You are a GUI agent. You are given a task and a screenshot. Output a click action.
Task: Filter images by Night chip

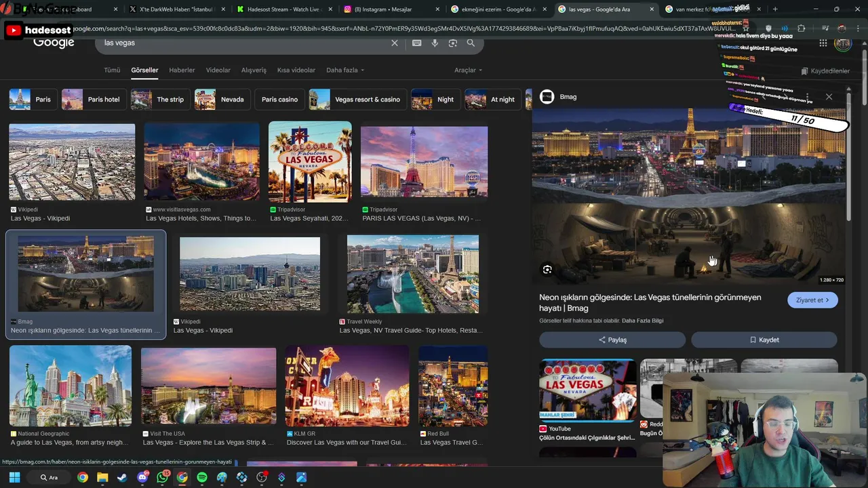click(x=435, y=99)
